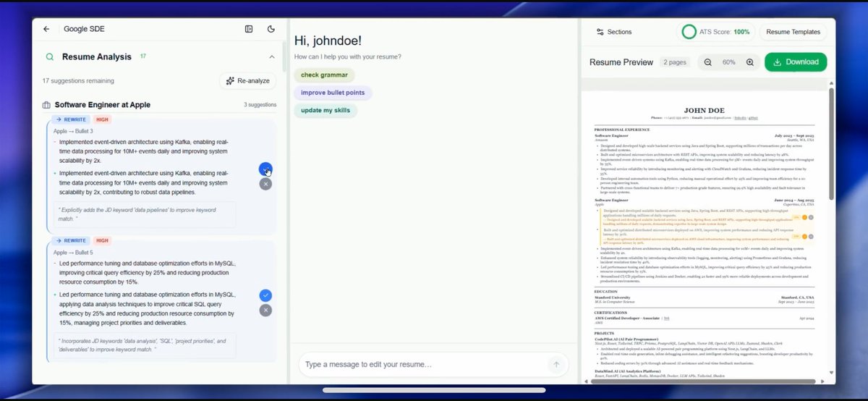
Task: Click PROFESSIONAL EXPERIENCE heading in resume
Action: pyautogui.click(x=624, y=129)
